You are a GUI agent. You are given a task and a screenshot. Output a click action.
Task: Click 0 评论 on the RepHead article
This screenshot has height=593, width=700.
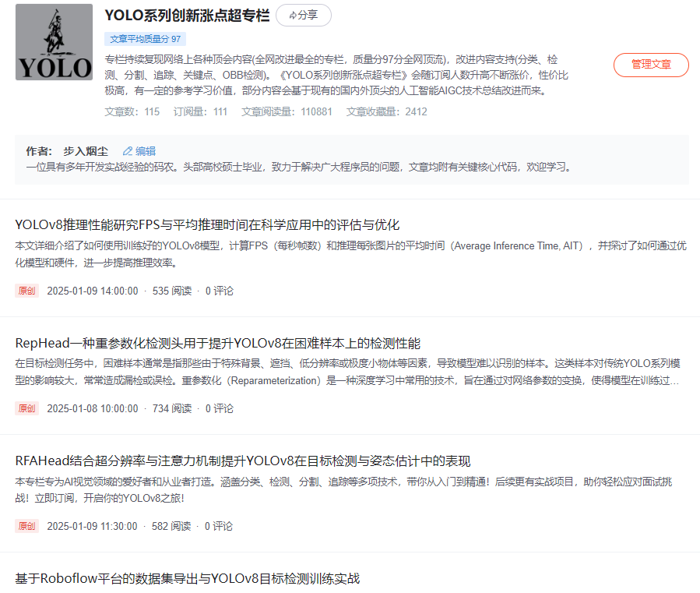coord(220,408)
